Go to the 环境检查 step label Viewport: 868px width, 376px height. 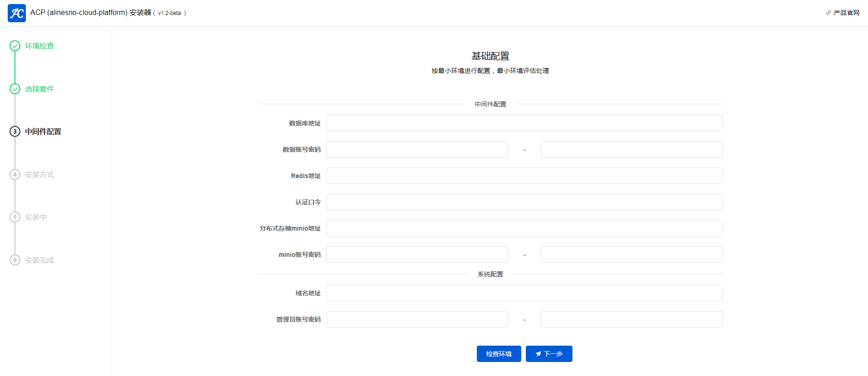click(39, 46)
